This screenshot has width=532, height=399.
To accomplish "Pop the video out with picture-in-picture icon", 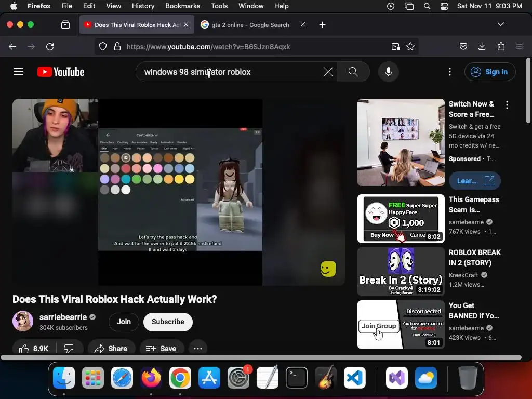I will [x=395, y=46].
